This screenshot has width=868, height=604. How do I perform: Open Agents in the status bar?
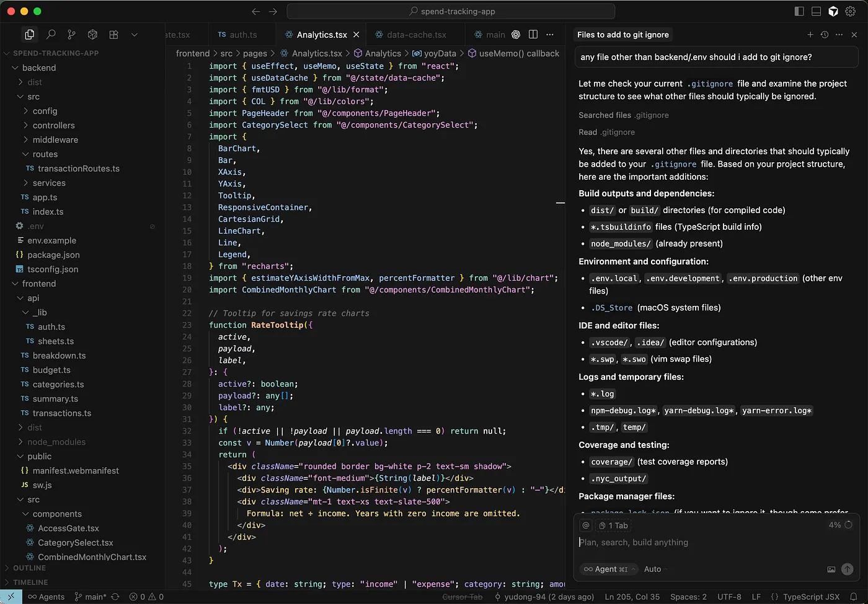46,597
